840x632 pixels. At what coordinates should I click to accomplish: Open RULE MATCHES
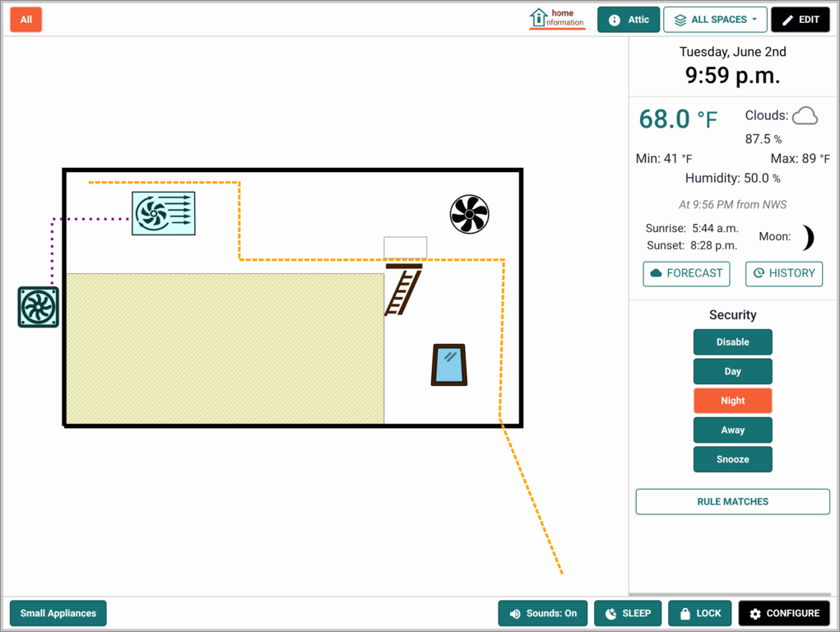732,502
